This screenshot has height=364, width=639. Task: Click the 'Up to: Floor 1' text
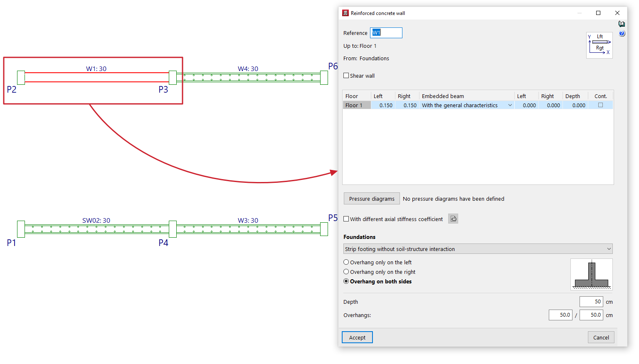[x=360, y=46]
